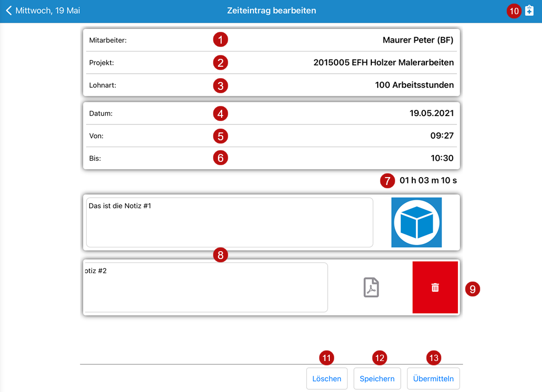Click the 'Mitarbeiter:' label

coord(108,40)
